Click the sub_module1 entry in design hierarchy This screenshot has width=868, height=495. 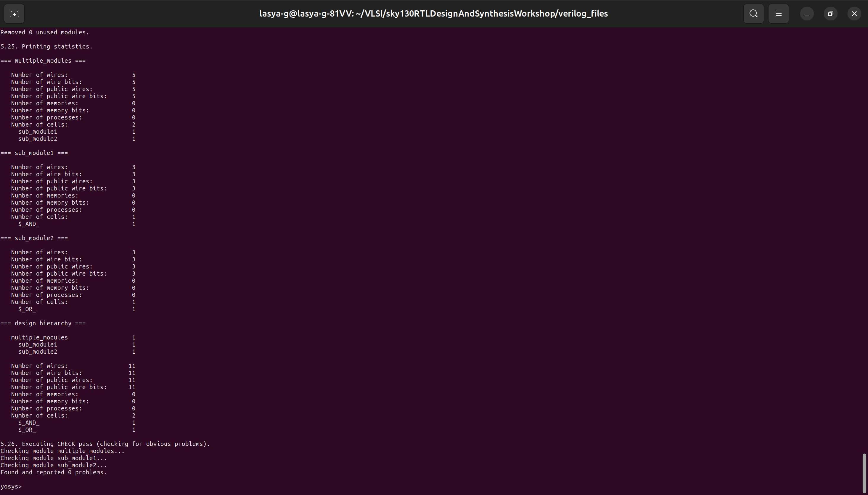tap(37, 344)
